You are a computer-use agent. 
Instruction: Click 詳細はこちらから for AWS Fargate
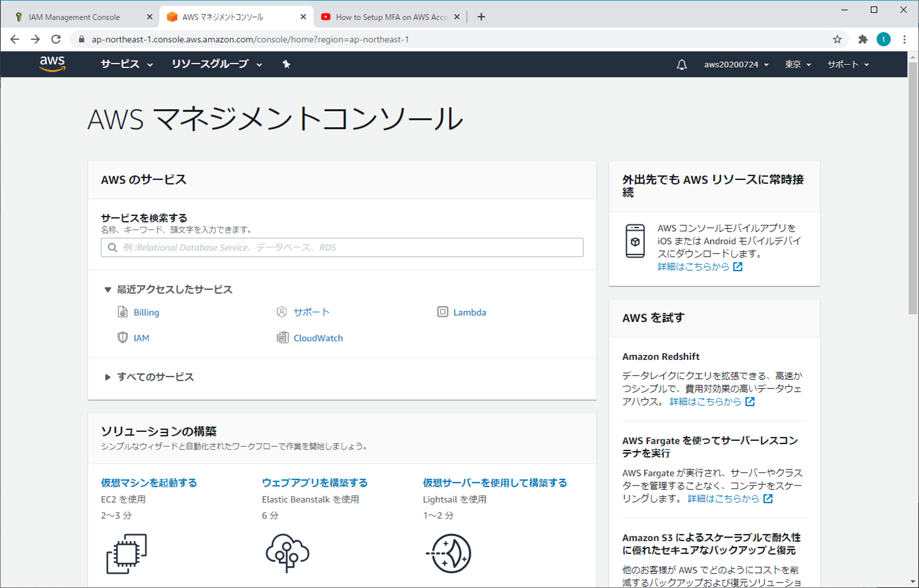click(x=723, y=499)
